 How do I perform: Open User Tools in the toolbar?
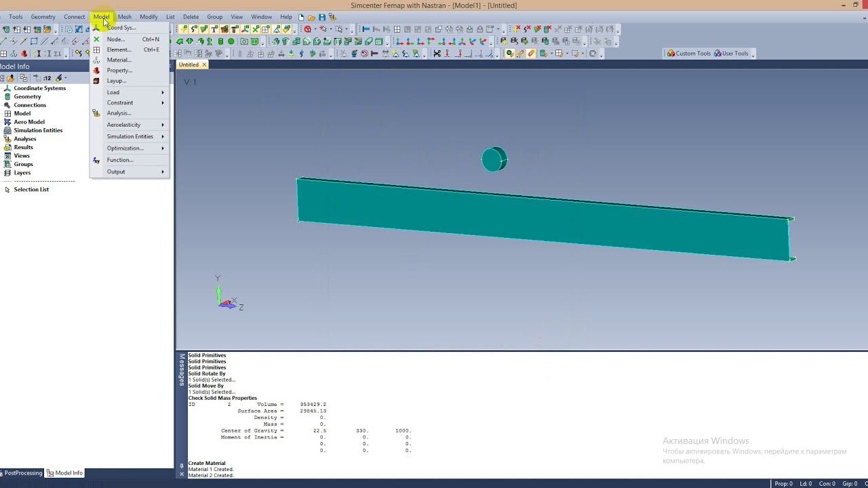(731, 54)
